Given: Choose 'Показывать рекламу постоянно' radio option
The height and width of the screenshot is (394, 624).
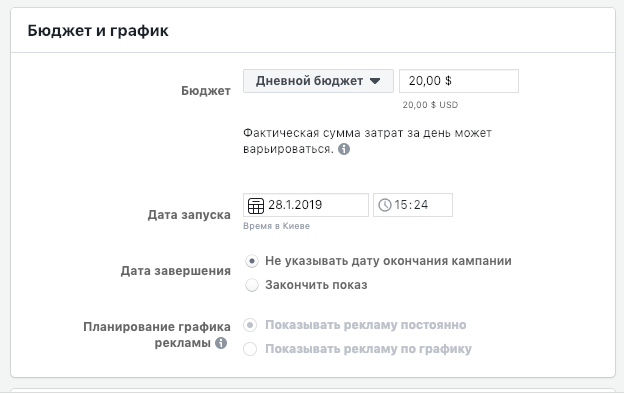Looking at the screenshot, I should [x=250, y=325].
